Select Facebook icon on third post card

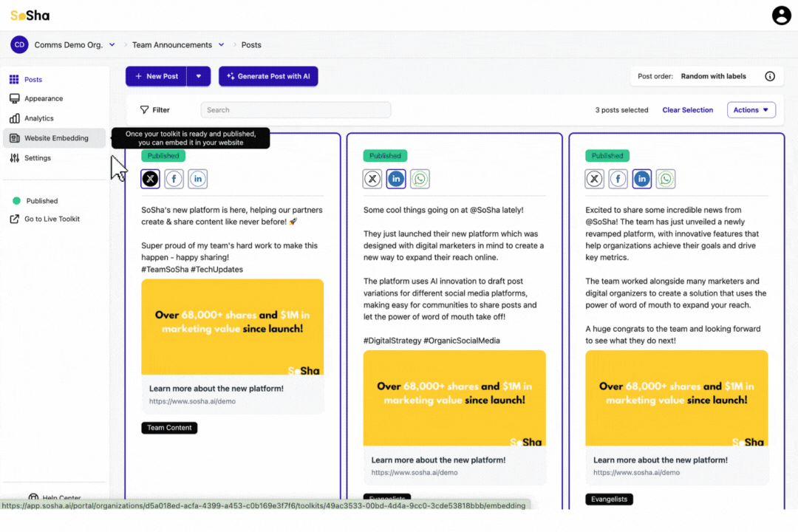tap(618, 179)
